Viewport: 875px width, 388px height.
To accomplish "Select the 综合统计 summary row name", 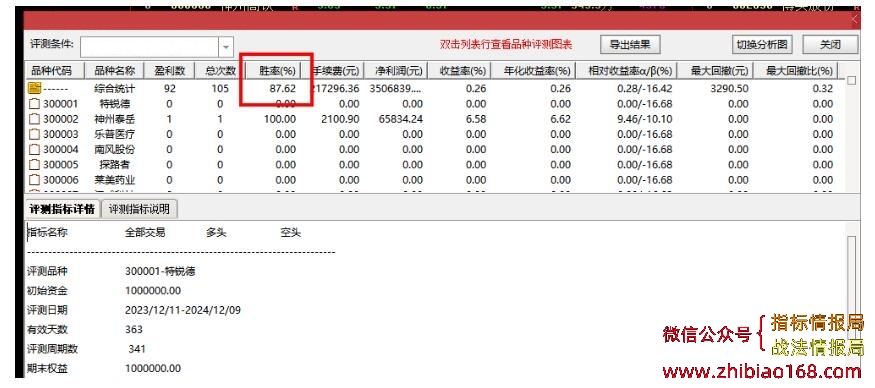I will 114,88.
